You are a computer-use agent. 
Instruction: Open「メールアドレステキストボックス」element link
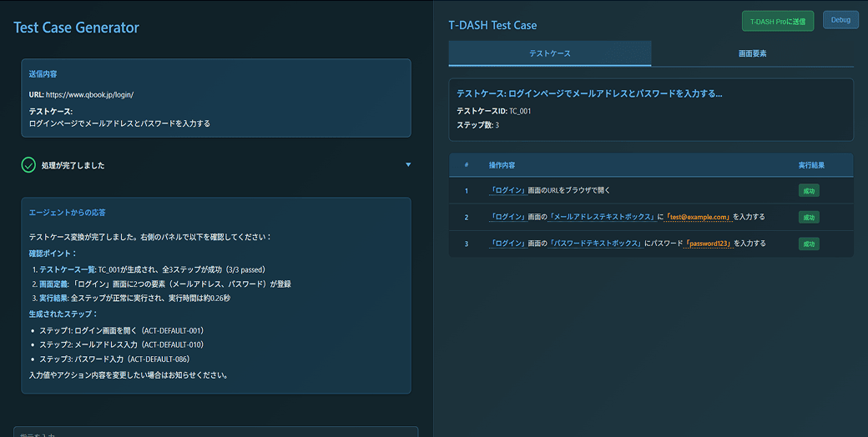[602, 217]
